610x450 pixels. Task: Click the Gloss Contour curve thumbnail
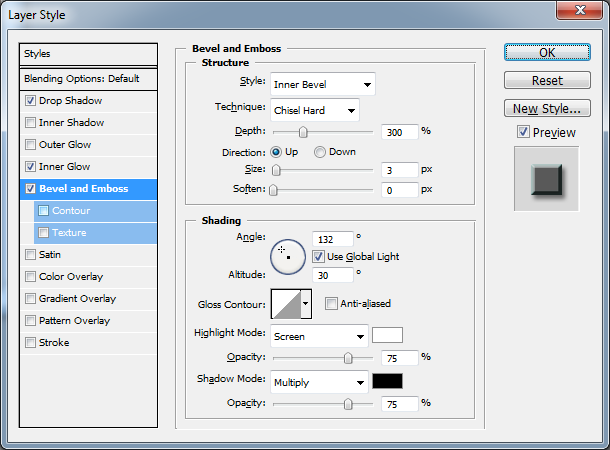coord(286,304)
